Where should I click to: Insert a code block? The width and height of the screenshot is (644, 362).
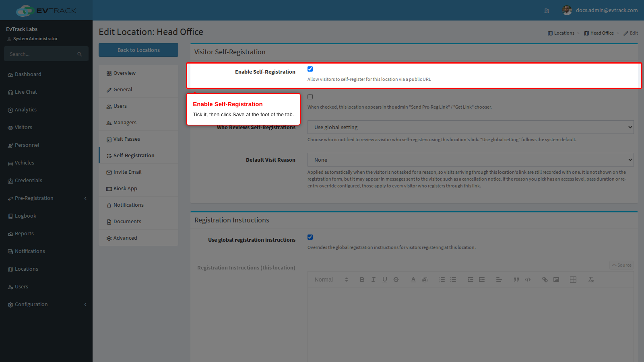point(528,280)
